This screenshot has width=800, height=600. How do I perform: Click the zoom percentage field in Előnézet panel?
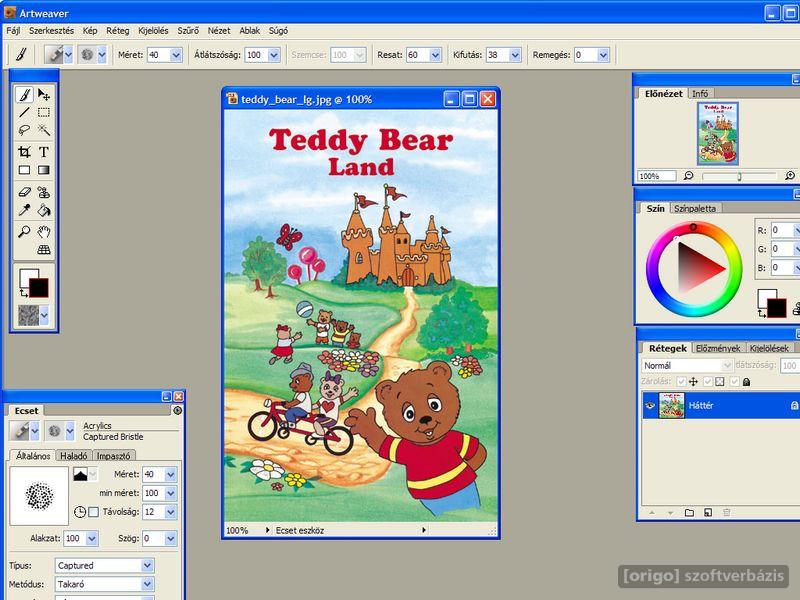click(657, 176)
